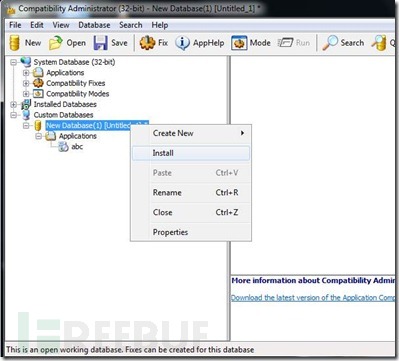Click the AppHelp toolbar button label

click(209, 43)
